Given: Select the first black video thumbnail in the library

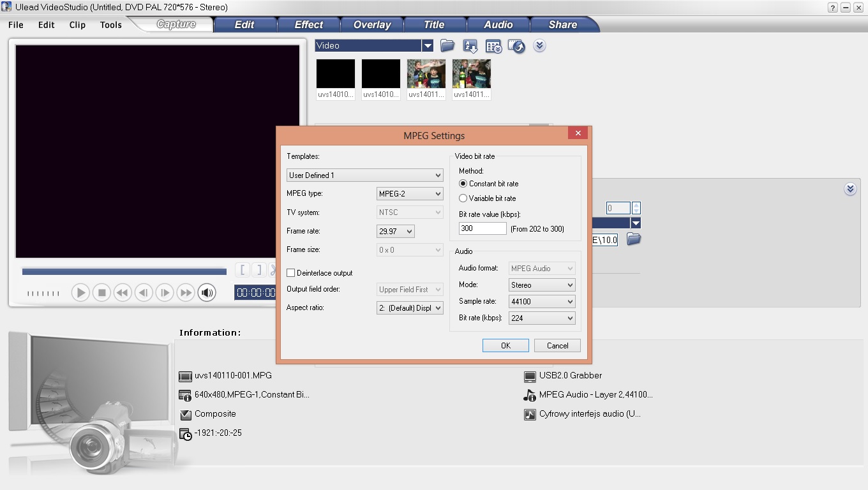Looking at the screenshot, I should tap(336, 73).
